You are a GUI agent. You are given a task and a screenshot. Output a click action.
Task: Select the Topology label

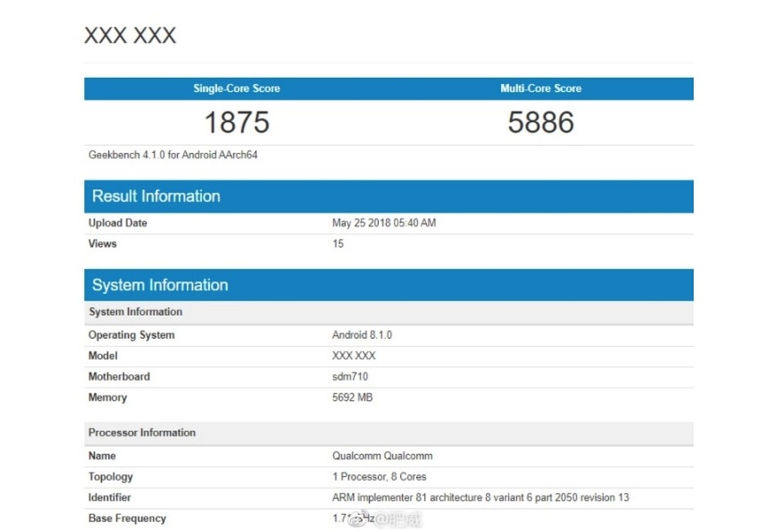pos(110,477)
